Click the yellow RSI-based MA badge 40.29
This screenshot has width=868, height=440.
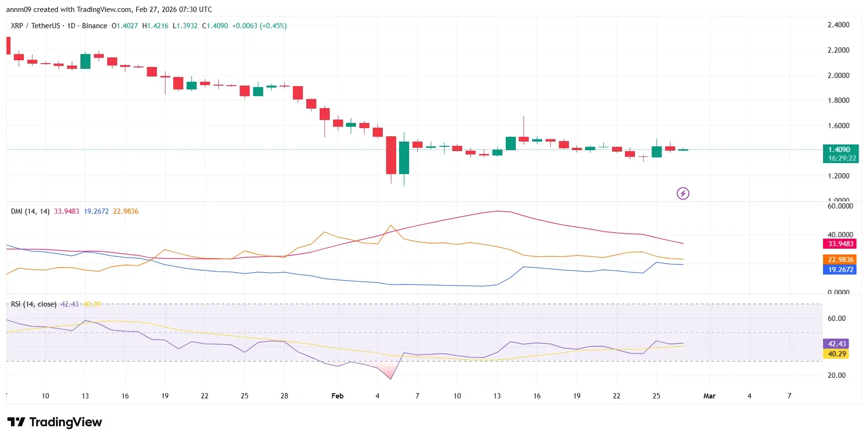[835, 354]
